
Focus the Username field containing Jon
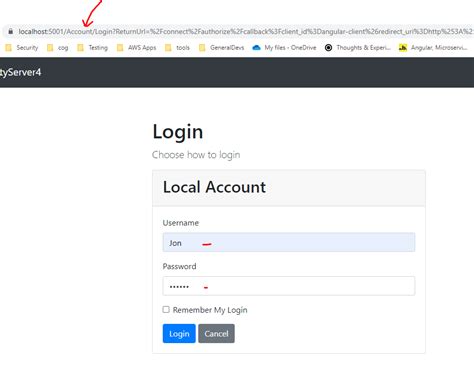[x=289, y=242]
